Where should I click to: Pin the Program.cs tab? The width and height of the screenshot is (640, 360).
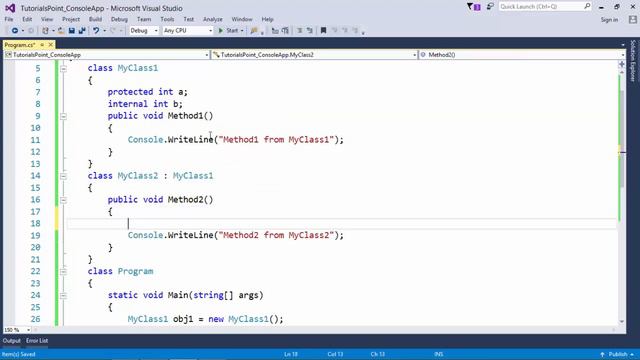click(42, 45)
